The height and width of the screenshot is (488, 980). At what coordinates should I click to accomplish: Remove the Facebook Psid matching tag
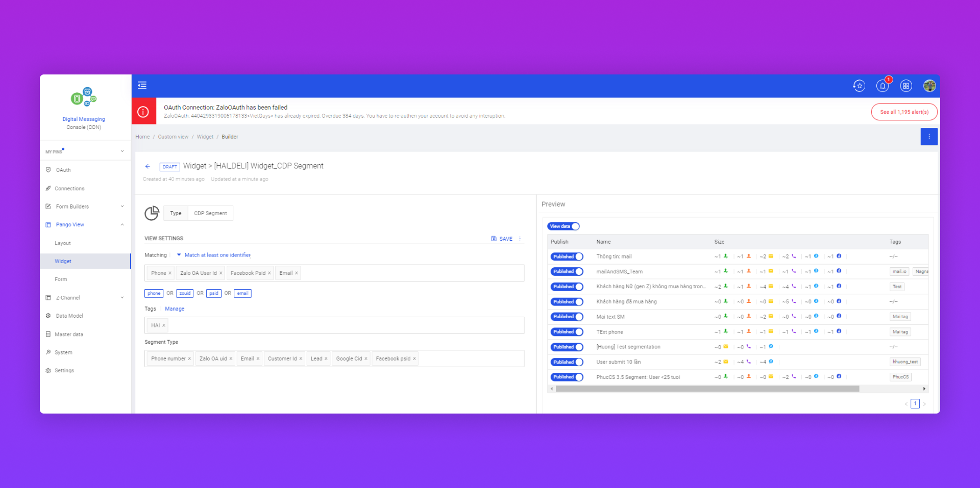point(269,273)
